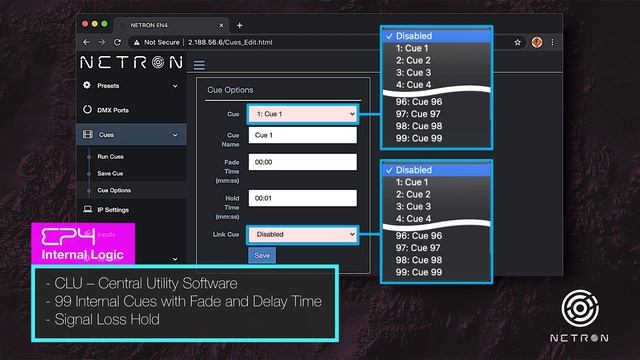Open IP Settings in the sidebar
Viewport: 640px width, 360px height.
(113, 210)
